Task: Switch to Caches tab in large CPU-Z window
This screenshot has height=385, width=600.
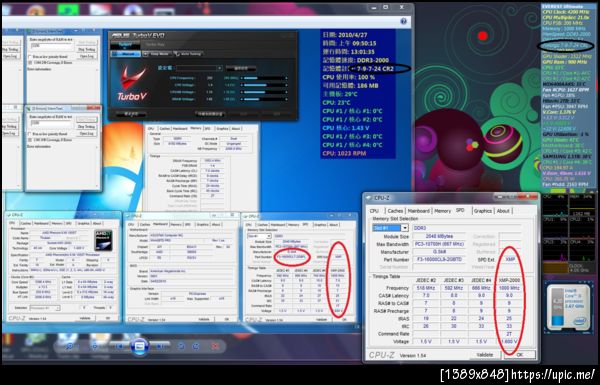Action: (x=395, y=211)
